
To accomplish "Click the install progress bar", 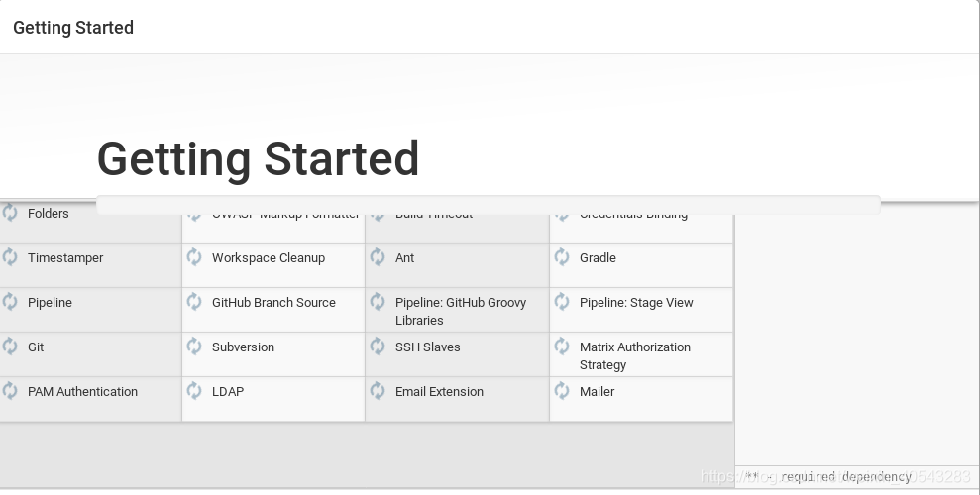I will pyautogui.click(x=489, y=205).
